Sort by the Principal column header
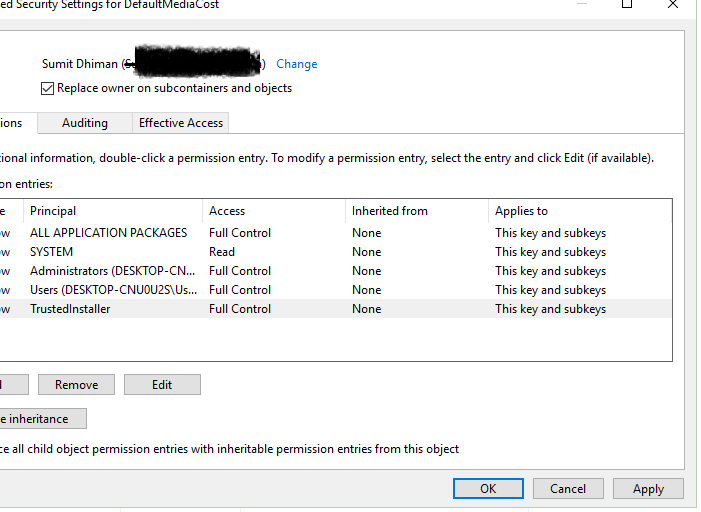This screenshot has height=512, width=701. coord(53,211)
